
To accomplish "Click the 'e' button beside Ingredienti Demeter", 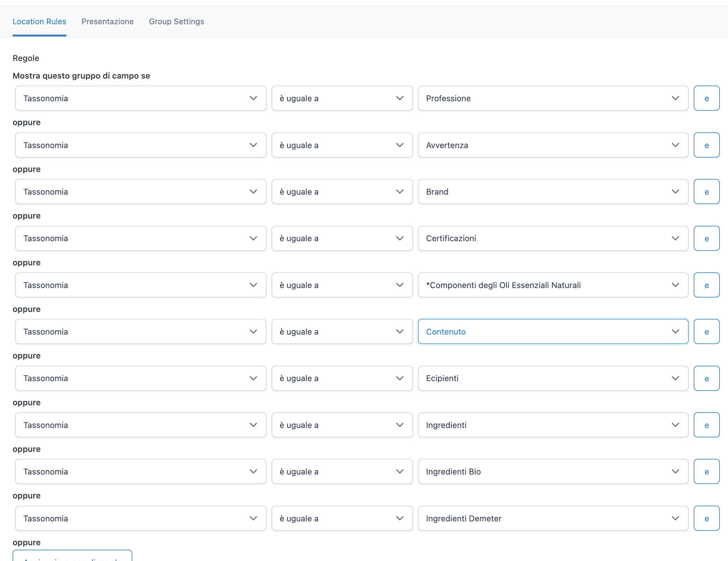I will pyautogui.click(x=706, y=518).
